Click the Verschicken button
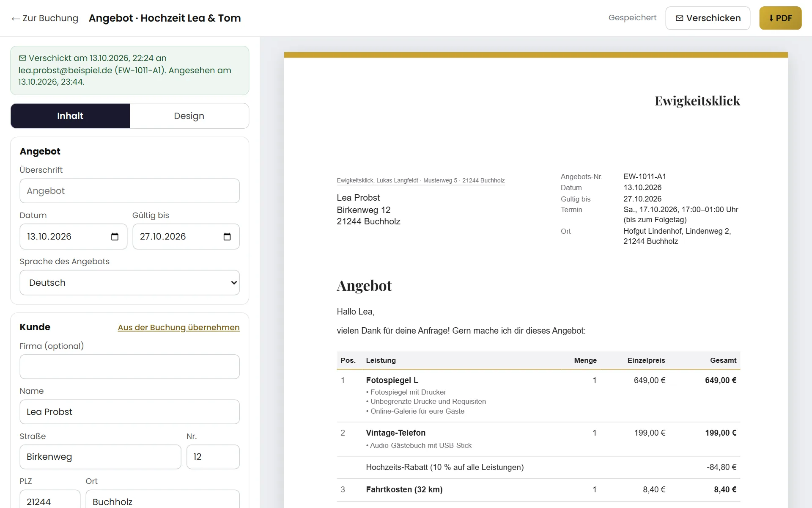 click(x=708, y=18)
